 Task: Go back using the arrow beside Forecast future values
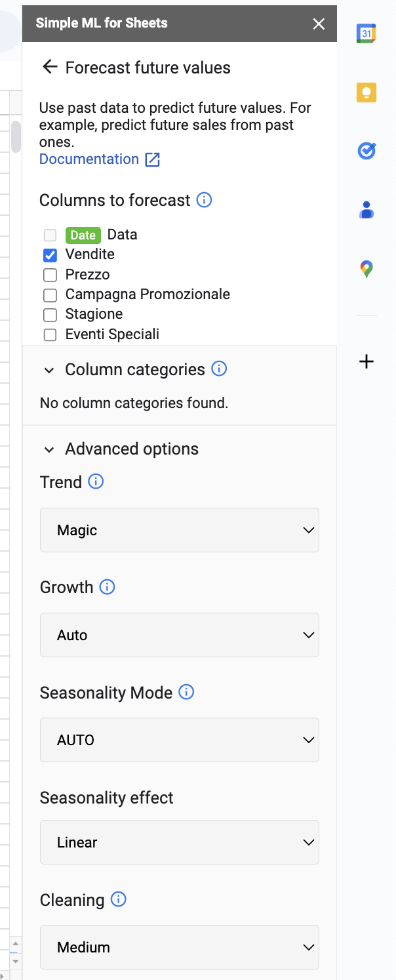(50, 67)
